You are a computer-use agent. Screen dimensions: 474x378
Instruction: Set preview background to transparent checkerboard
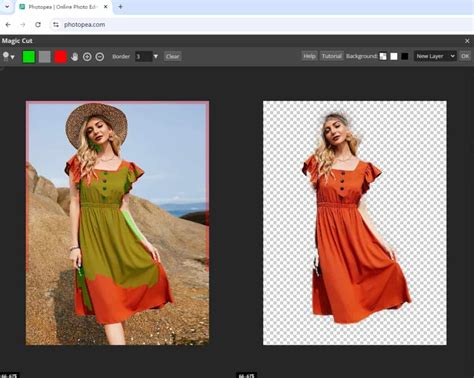coord(383,56)
